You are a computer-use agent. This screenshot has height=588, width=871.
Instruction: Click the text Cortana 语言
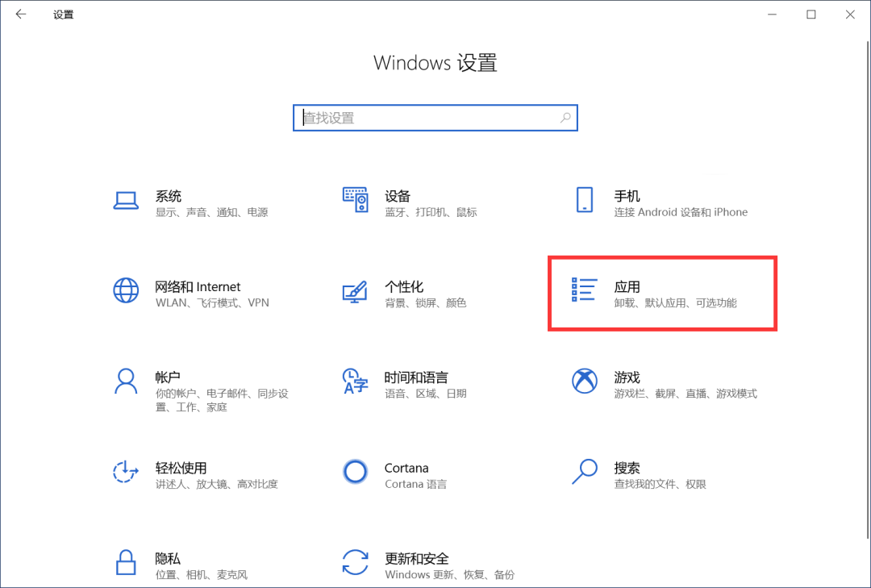coord(415,484)
